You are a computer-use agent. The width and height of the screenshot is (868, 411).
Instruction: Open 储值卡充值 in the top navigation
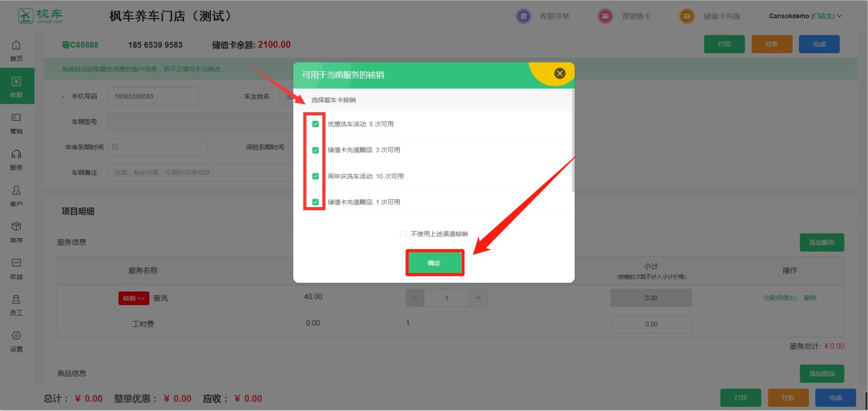tap(710, 16)
